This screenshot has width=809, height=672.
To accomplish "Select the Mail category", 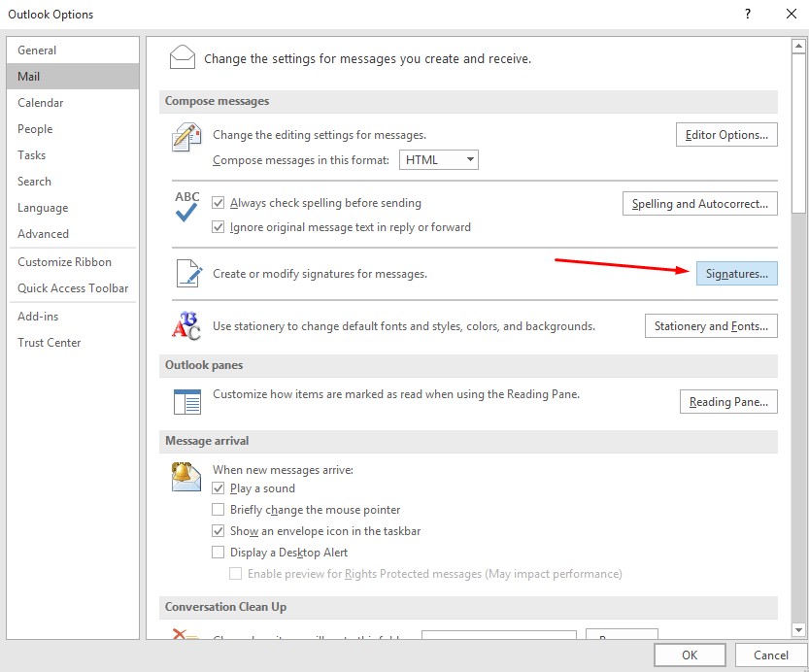I will [73, 77].
